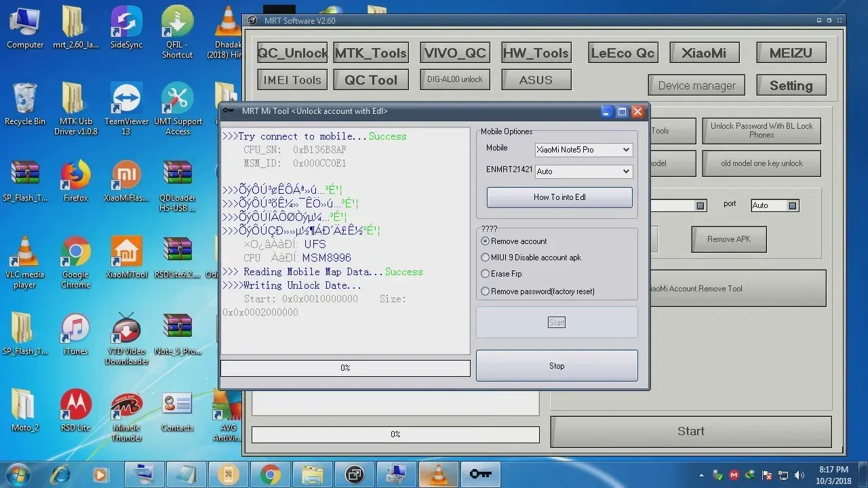Image resolution: width=868 pixels, height=488 pixels.
Task: Click the main MRT window 0% progress bar
Action: click(x=395, y=434)
